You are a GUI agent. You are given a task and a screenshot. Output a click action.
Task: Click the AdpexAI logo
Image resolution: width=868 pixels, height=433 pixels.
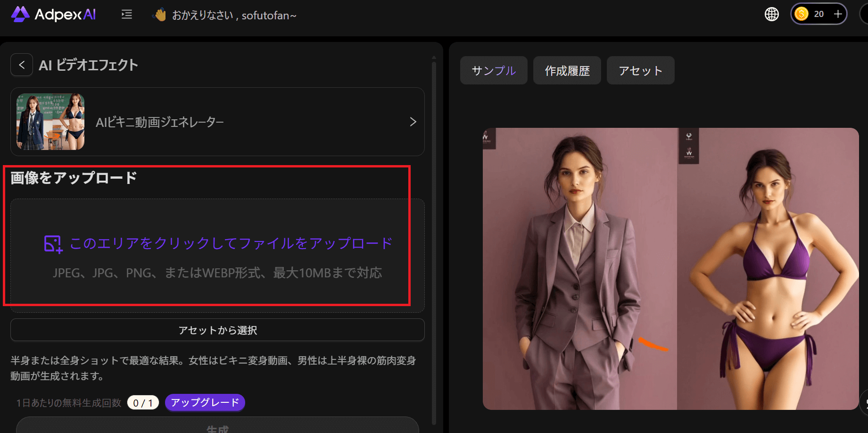pos(53,14)
